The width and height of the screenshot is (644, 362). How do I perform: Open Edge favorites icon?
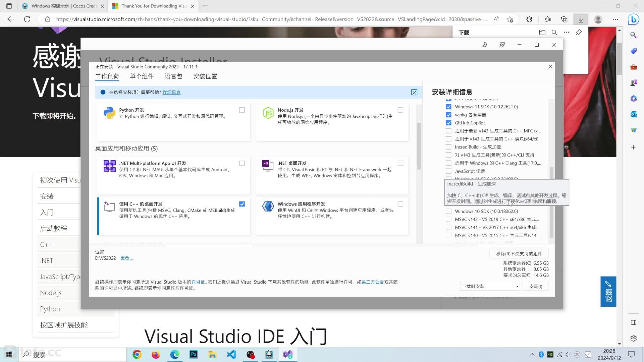click(x=548, y=19)
